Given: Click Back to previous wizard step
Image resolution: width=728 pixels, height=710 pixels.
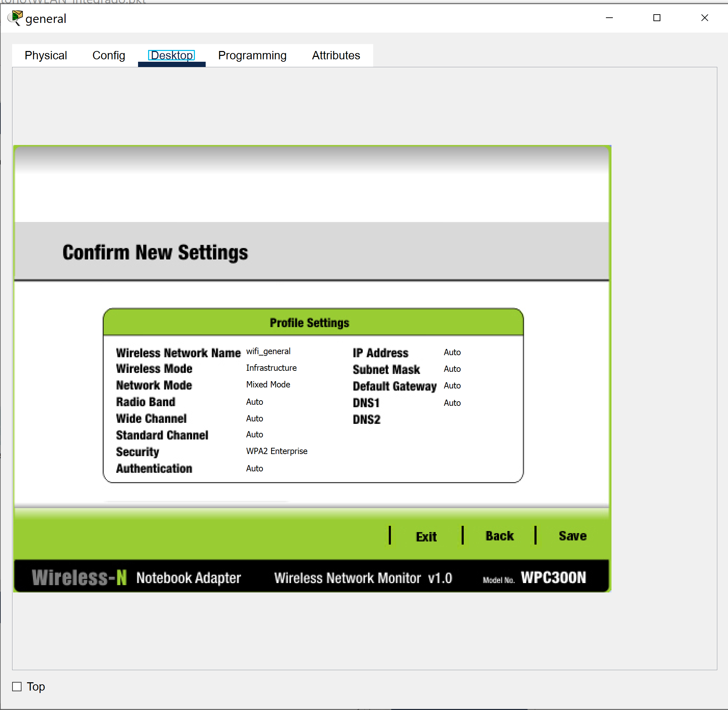Looking at the screenshot, I should point(499,536).
